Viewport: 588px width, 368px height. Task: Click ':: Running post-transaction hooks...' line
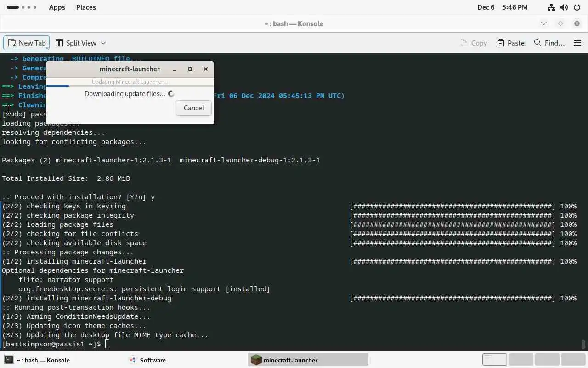[x=76, y=307]
